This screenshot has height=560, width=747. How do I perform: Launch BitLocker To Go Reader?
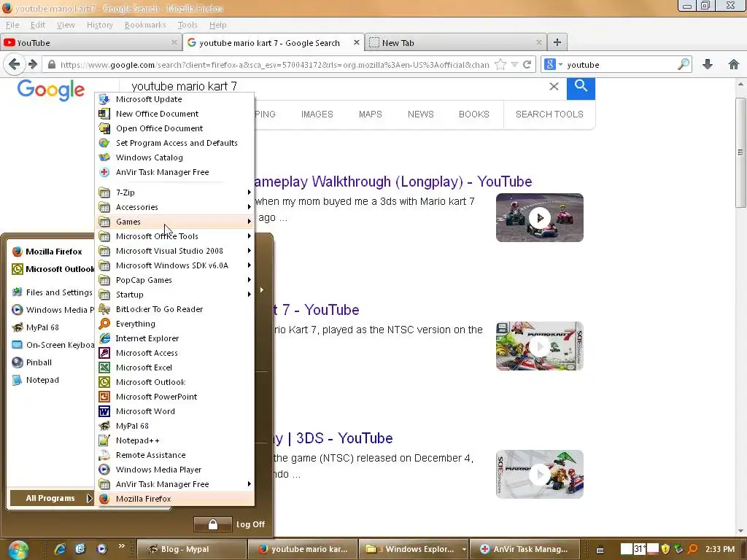tap(174, 309)
